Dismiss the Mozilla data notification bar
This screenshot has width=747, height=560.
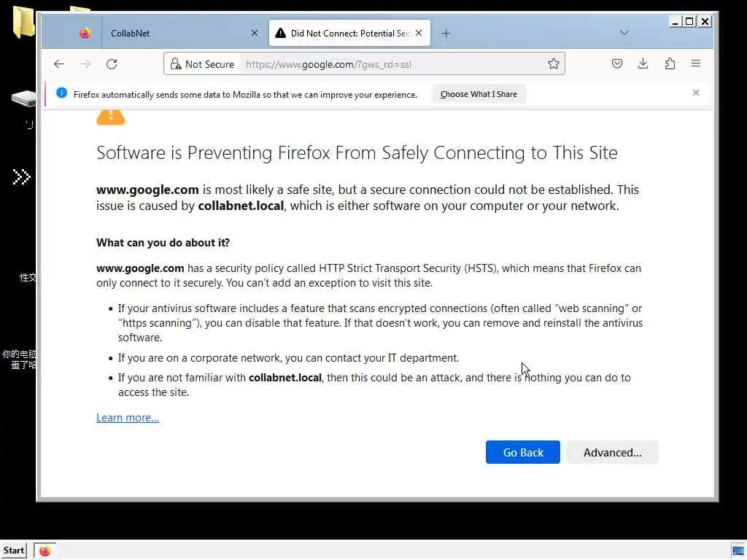[696, 93]
